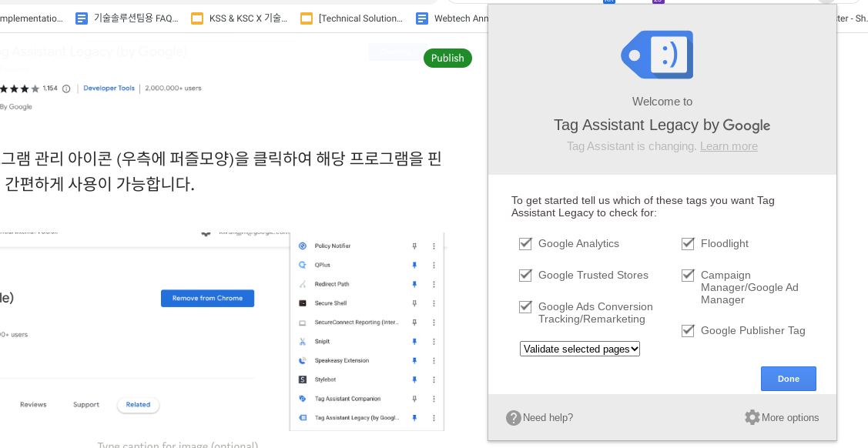Pin the Tag Assistant Companion extension

[x=414, y=399]
